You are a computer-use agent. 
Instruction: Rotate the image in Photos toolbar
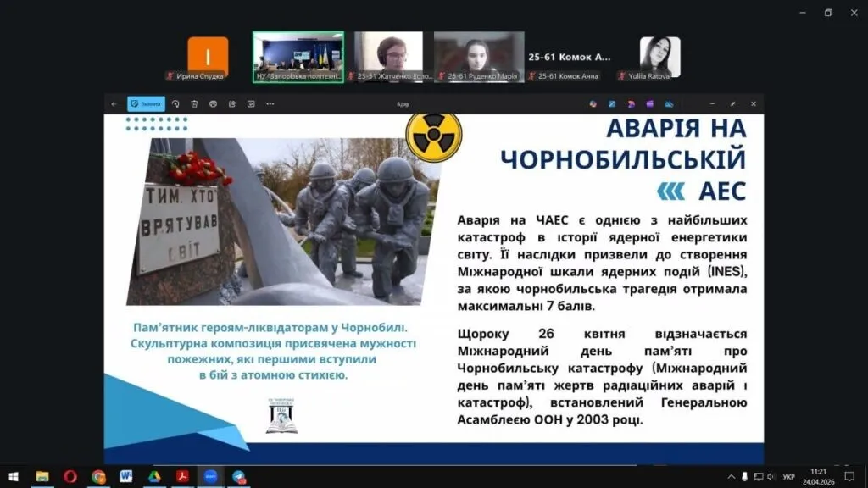tap(175, 104)
